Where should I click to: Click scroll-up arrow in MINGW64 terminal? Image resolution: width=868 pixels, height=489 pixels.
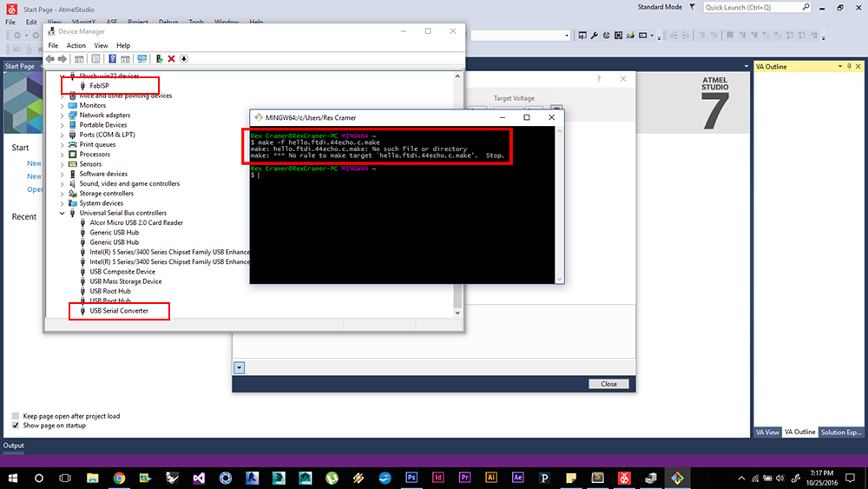(559, 131)
